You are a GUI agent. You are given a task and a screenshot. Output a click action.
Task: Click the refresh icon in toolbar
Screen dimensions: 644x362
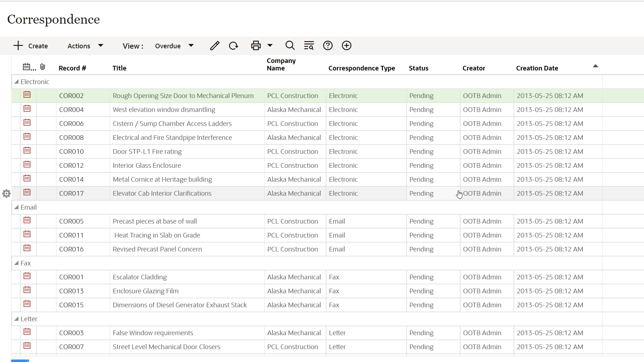(233, 46)
